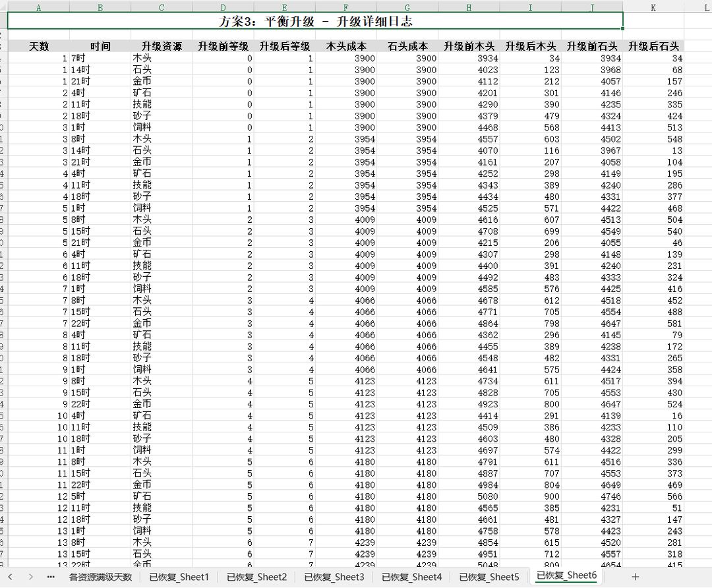Click the 已恢复_Sheet2 sheet tab
The height and width of the screenshot is (588, 712).
point(256,577)
